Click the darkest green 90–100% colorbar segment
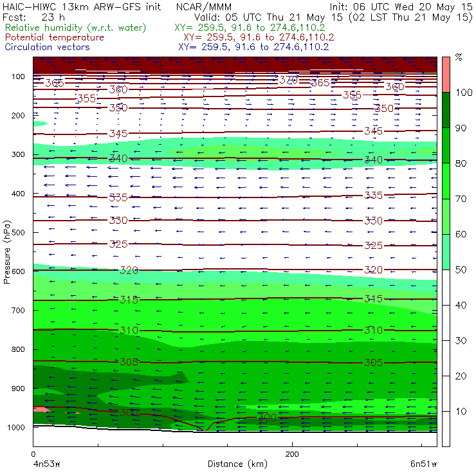The image size is (476, 476). pos(446,110)
